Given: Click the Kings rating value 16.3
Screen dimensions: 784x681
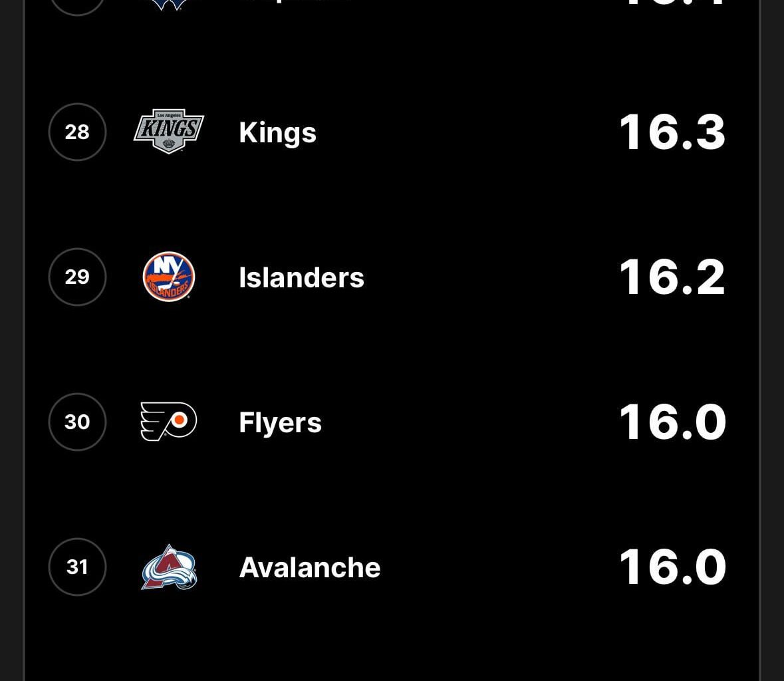Looking at the screenshot, I should click(x=672, y=131).
